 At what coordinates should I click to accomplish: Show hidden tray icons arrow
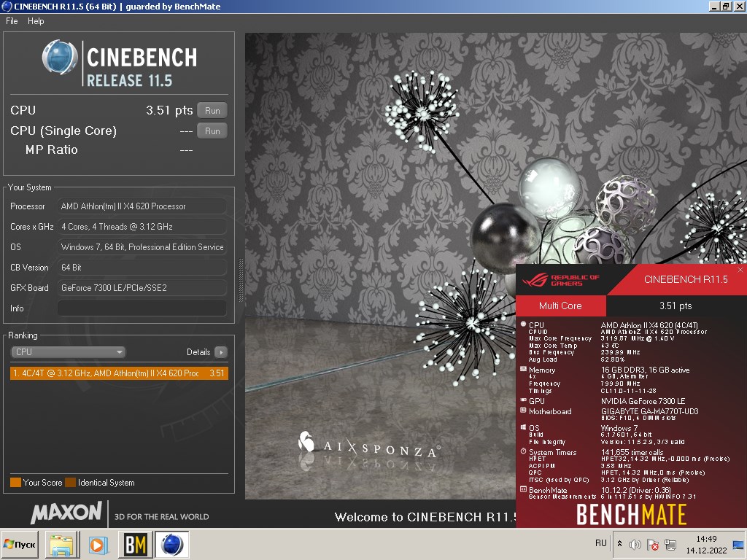coord(619,544)
